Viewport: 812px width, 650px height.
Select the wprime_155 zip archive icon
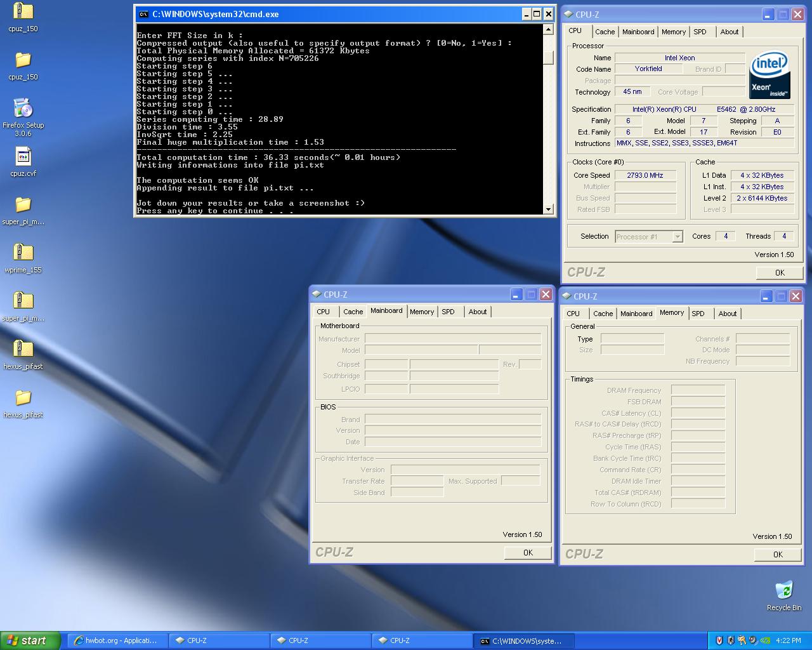click(x=23, y=253)
